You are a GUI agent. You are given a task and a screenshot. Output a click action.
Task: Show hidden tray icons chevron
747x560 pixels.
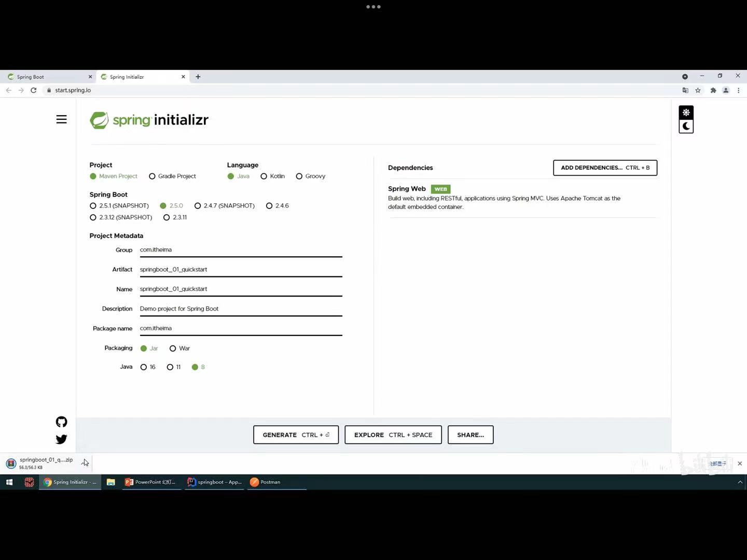[740, 482]
